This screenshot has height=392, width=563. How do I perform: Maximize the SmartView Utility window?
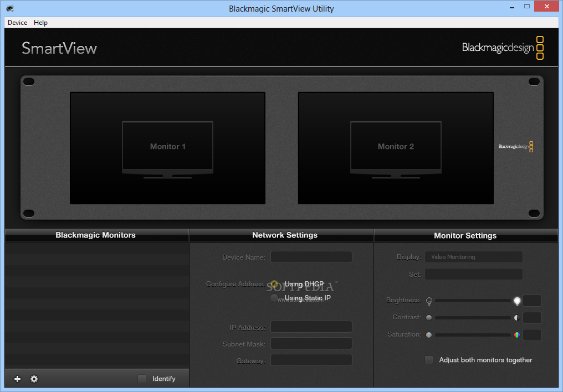click(527, 7)
